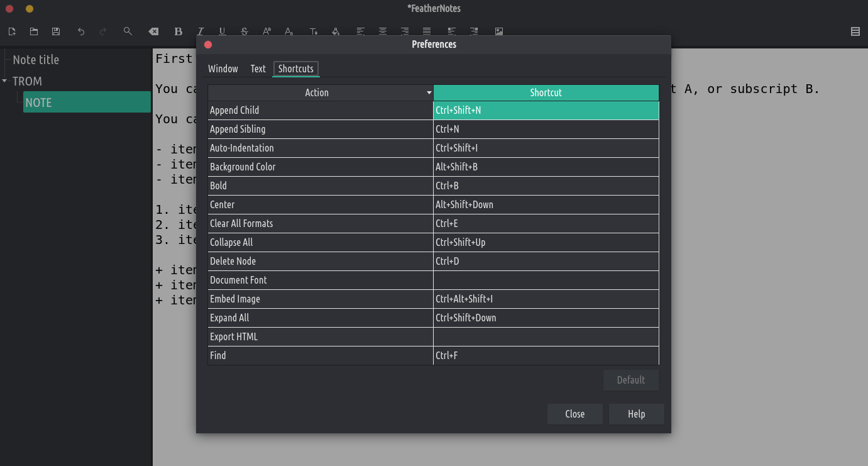The width and height of the screenshot is (868, 466).
Task: Center-align text from the toolbar
Action: tap(382, 31)
